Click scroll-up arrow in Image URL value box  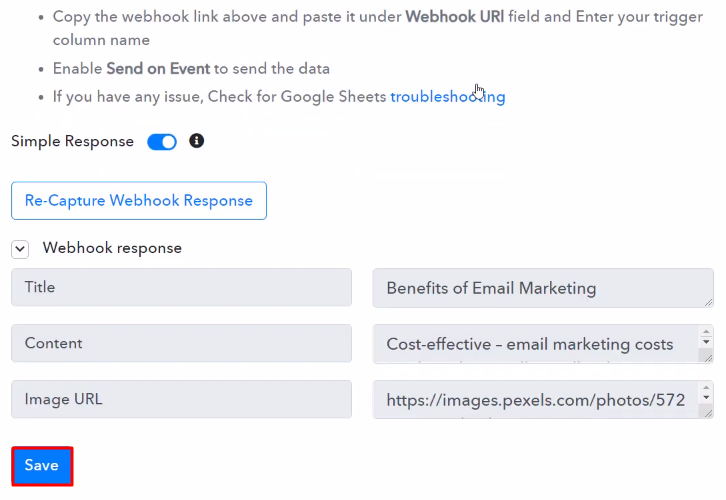pos(706,388)
